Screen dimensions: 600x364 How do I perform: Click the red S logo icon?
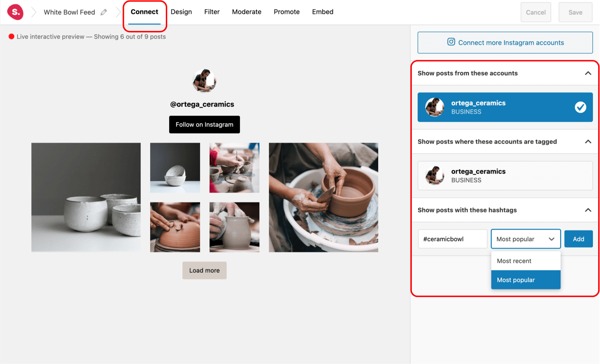point(15,12)
